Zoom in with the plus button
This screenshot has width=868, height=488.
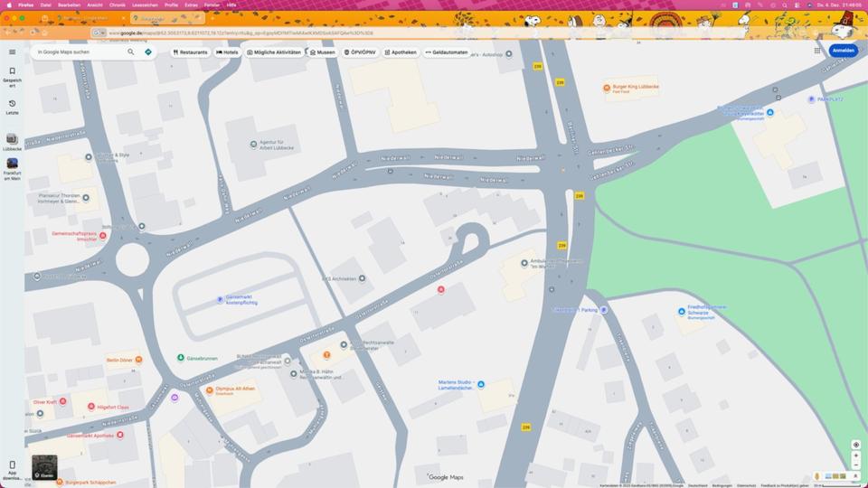[x=855, y=455]
